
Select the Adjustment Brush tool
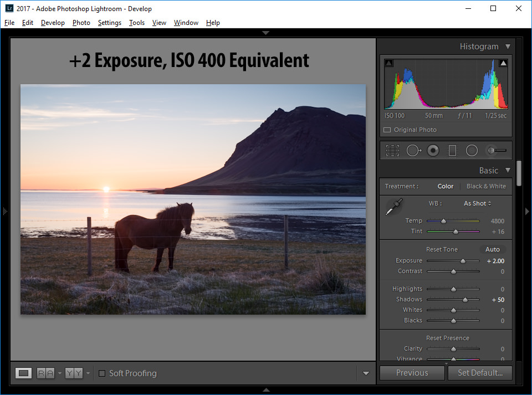coord(497,151)
